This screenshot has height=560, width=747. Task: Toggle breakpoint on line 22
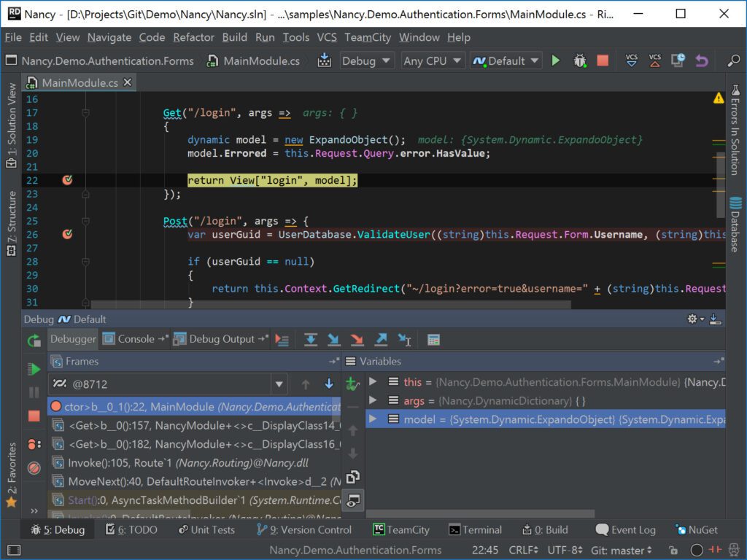click(67, 180)
